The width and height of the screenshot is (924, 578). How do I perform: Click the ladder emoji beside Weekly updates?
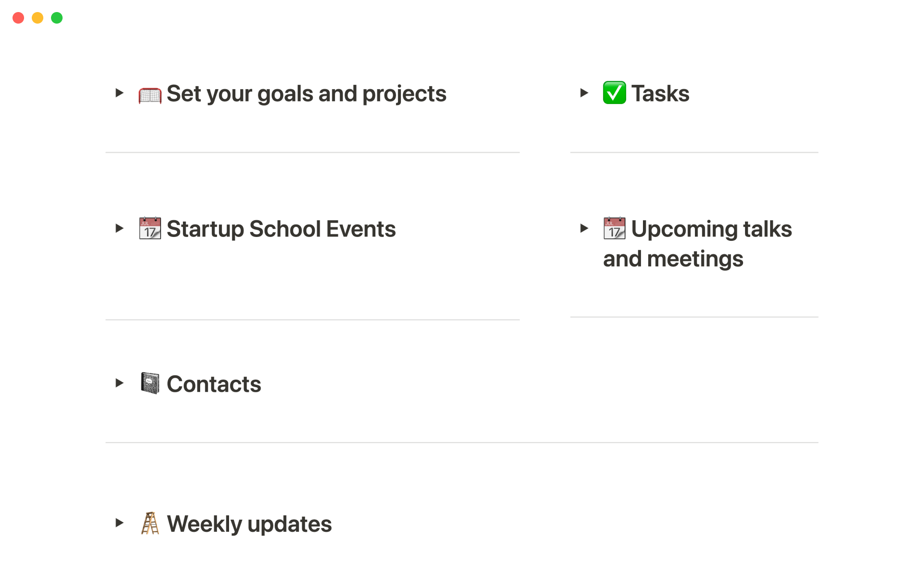point(150,523)
